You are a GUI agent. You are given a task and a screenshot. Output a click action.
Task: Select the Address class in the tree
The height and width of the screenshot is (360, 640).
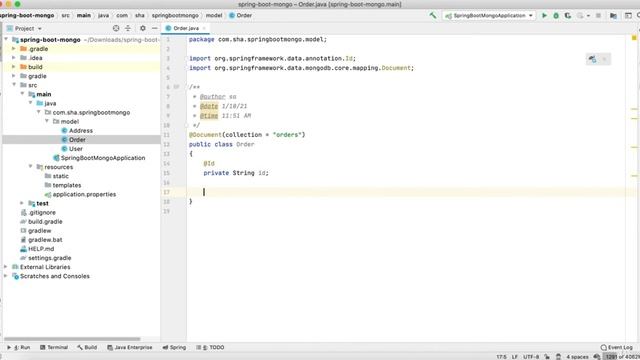tap(77, 131)
